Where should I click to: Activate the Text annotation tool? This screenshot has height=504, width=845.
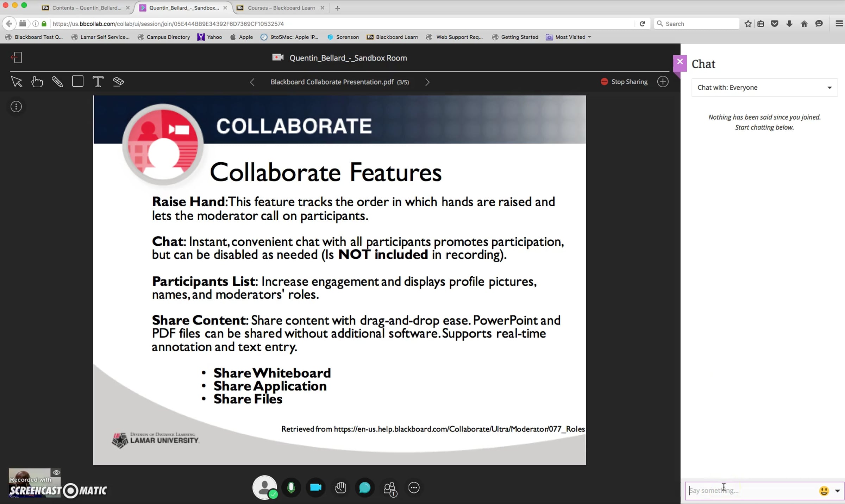98,82
